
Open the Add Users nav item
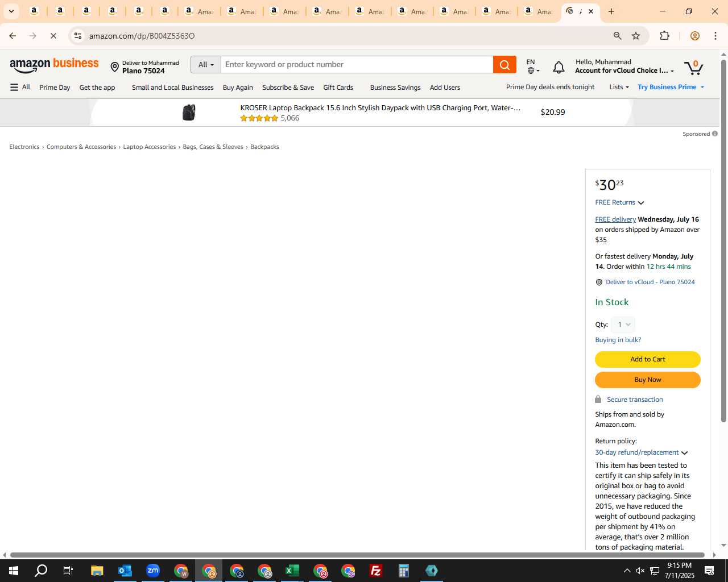point(445,88)
